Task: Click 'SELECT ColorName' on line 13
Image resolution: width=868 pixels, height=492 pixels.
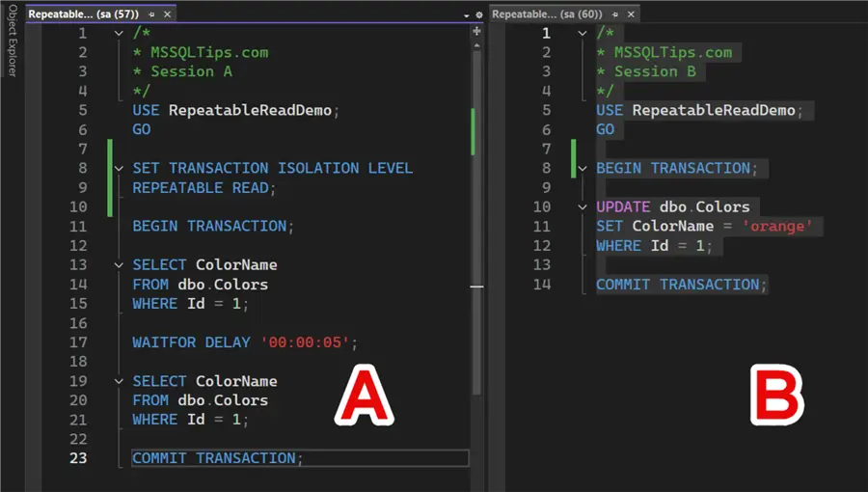Action: pos(204,265)
